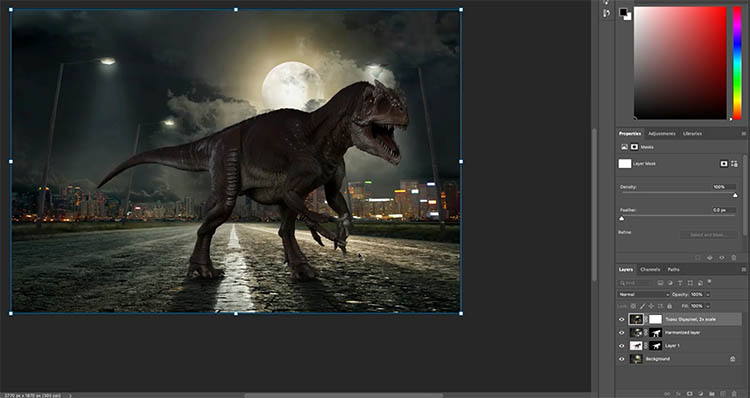Open the Layers panel menu

pos(743,269)
